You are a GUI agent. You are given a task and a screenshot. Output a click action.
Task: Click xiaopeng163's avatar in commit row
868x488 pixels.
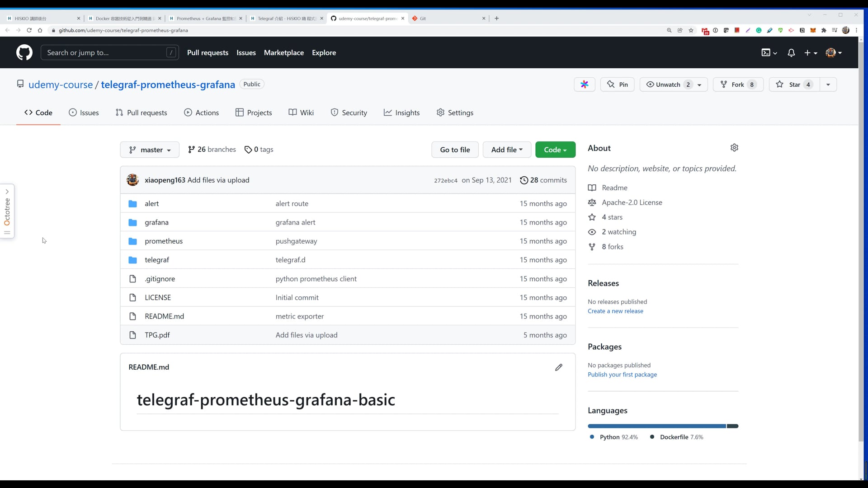click(132, 180)
